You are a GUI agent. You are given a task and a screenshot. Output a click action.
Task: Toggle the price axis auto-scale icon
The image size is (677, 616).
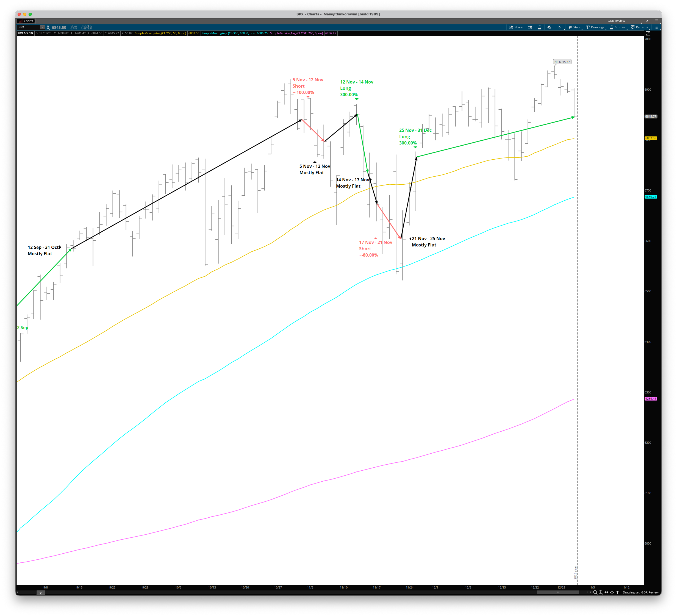648,33
